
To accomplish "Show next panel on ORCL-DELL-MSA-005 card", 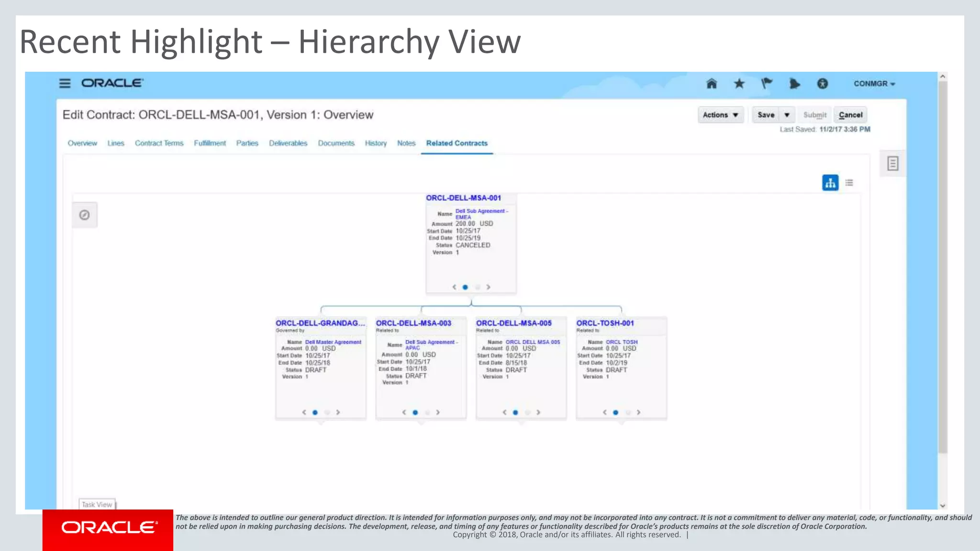I will [x=539, y=412].
